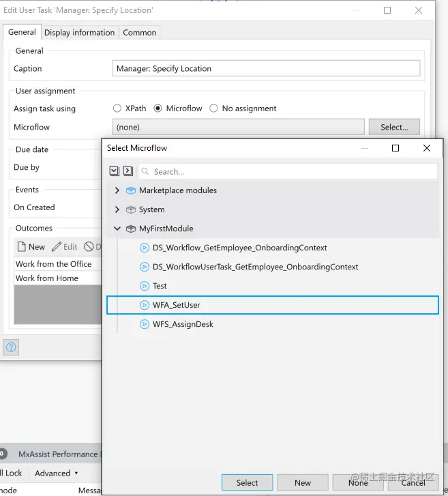The image size is (448, 496).
Task: Click the None button
Action: (x=358, y=483)
